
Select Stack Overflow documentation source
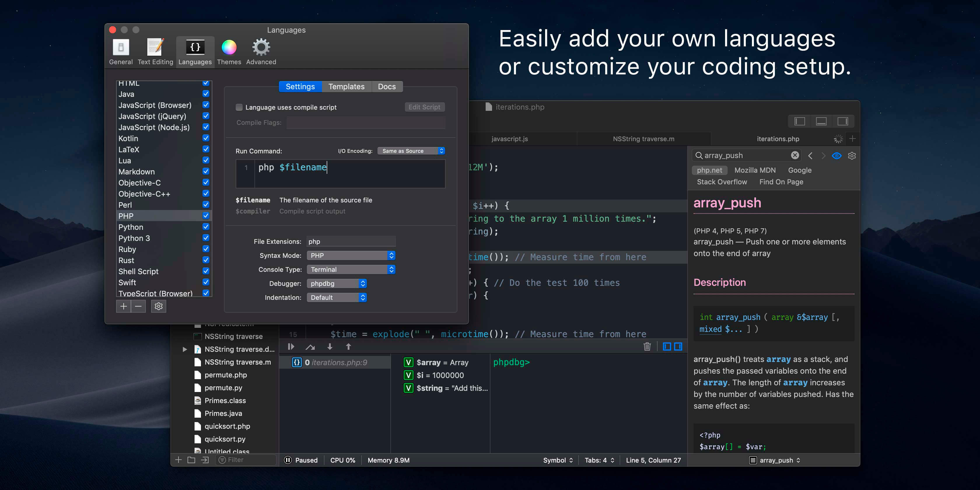pos(722,182)
